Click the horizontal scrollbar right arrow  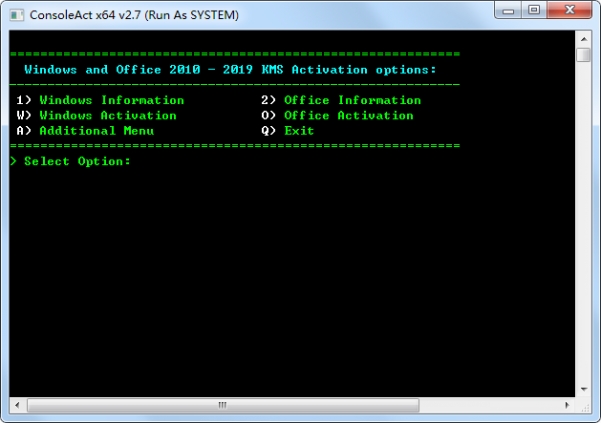coord(567,405)
